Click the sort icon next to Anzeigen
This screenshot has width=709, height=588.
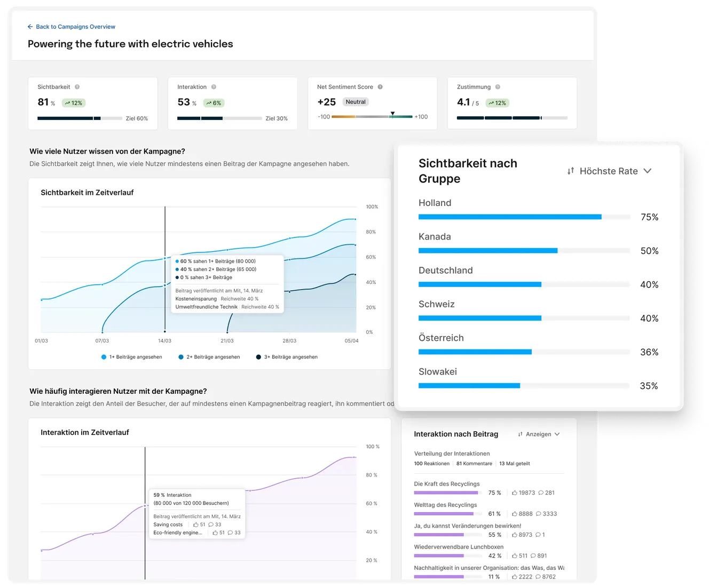519,434
